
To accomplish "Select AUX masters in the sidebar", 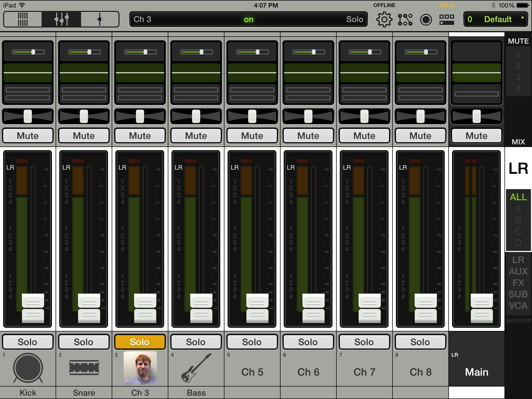I will [x=518, y=271].
